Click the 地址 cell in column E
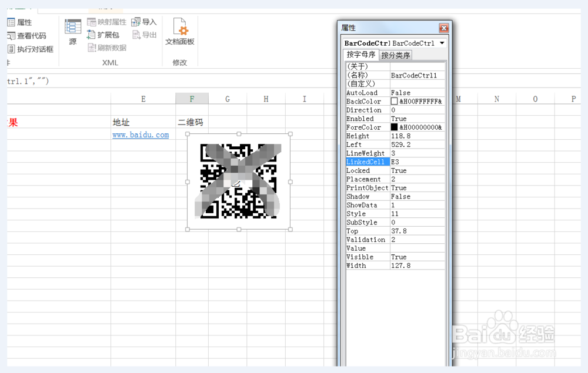Screen dimensions: 588x373 (x=143, y=122)
